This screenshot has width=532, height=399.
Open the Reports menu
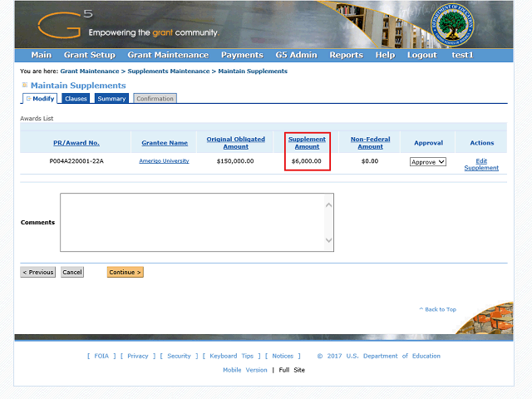click(347, 55)
